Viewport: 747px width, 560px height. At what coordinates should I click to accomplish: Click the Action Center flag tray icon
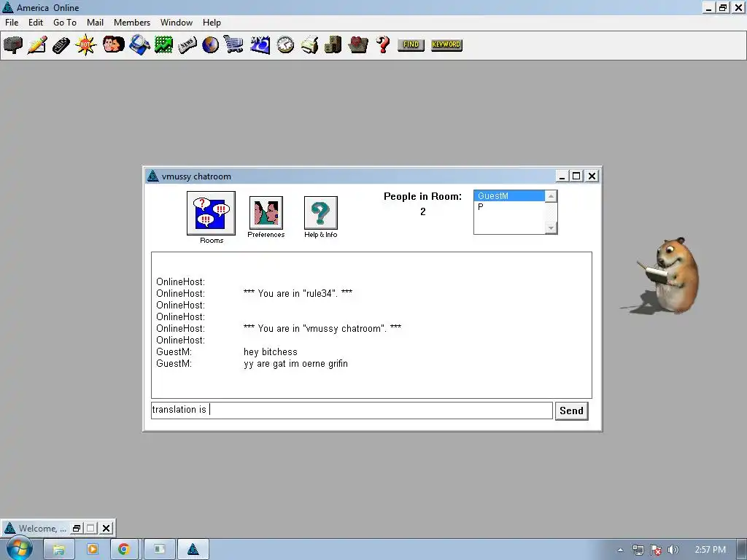(656, 550)
